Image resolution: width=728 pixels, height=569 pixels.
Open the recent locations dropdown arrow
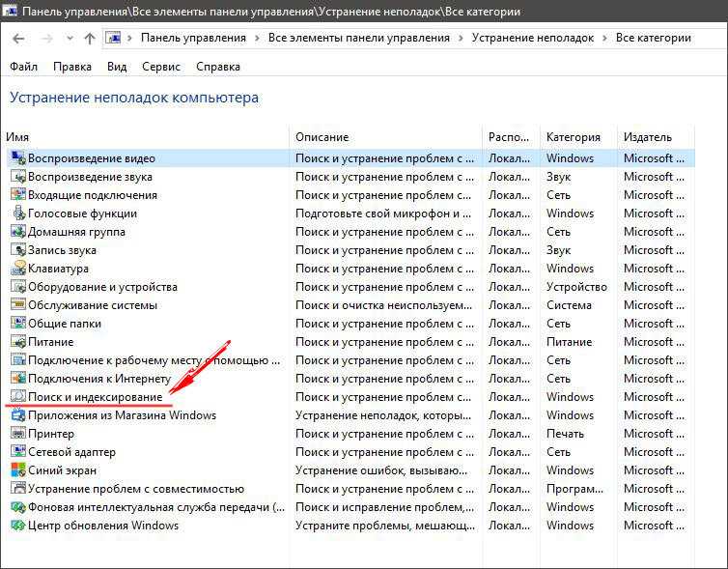[70, 38]
